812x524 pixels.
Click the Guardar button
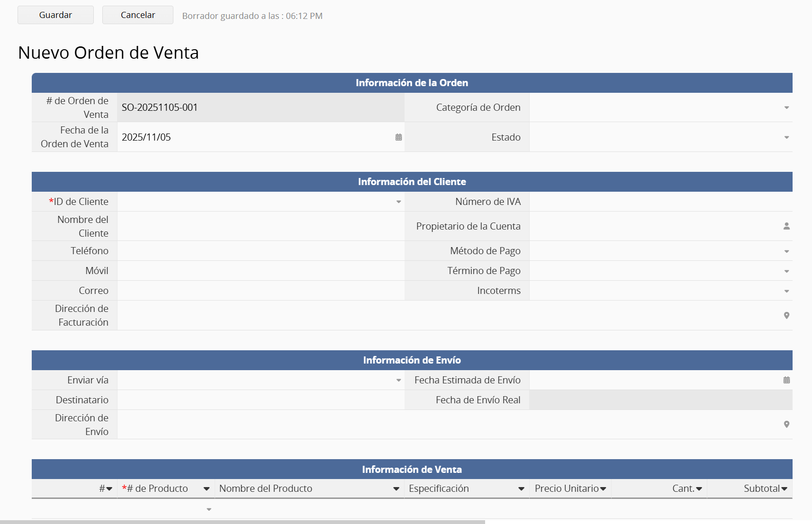pyautogui.click(x=55, y=15)
